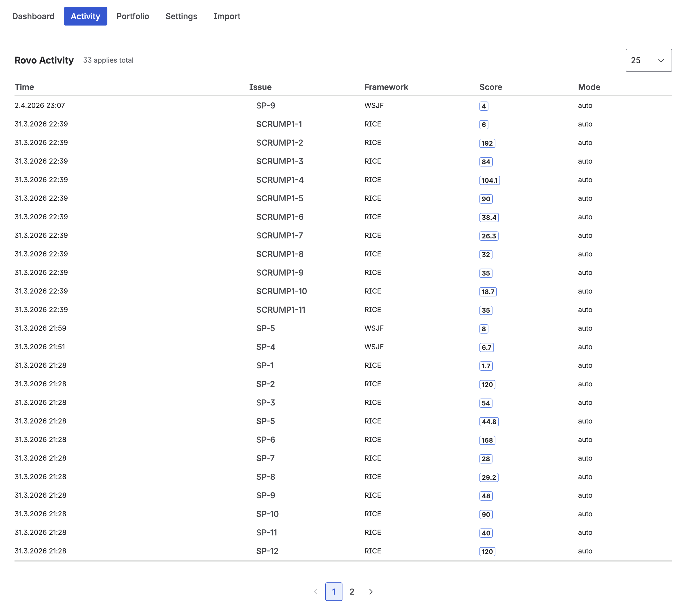This screenshot has height=612, width=700.
Task: Open the Settings tab
Action: (181, 16)
